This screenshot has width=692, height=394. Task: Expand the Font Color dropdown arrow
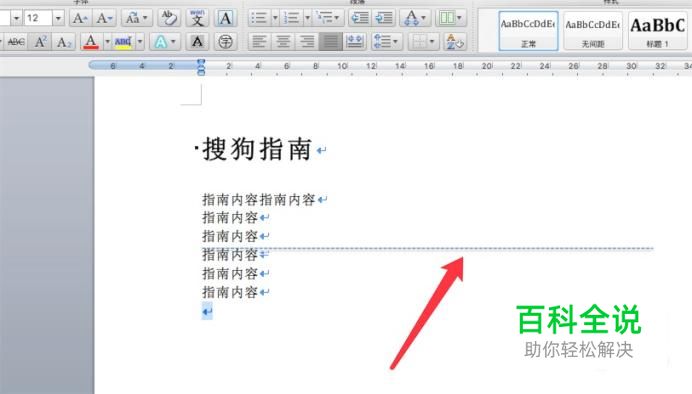point(107,42)
